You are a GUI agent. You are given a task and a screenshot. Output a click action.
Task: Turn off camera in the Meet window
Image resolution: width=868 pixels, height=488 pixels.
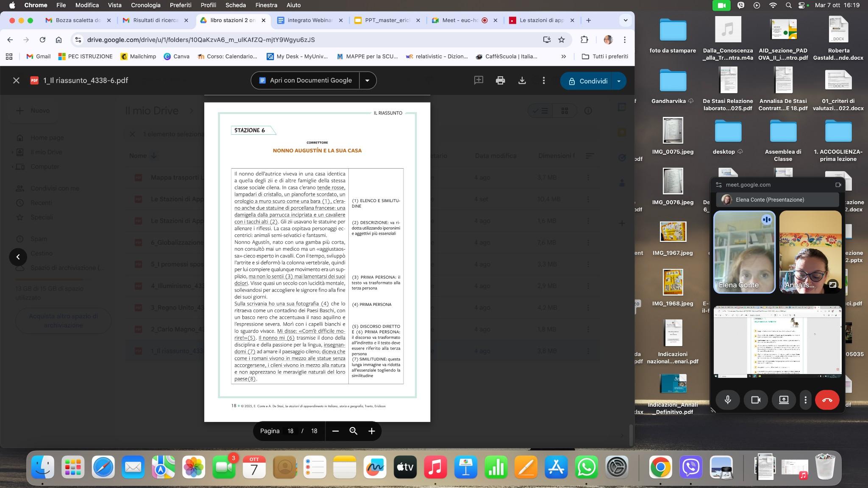tap(756, 400)
